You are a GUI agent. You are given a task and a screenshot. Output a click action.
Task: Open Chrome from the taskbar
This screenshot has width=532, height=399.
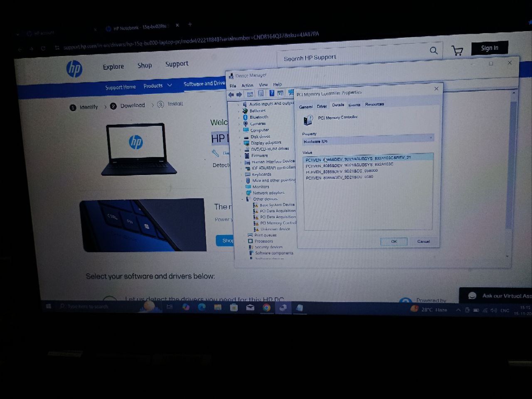(266, 308)
